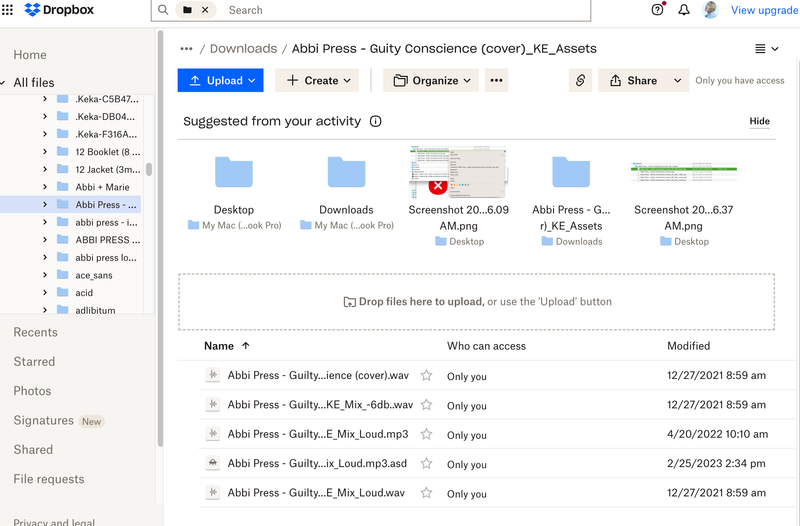The width and height of the screenshot is (800, 526).
Task: Expand the Abbi + Marie folder
Action: 45,187
